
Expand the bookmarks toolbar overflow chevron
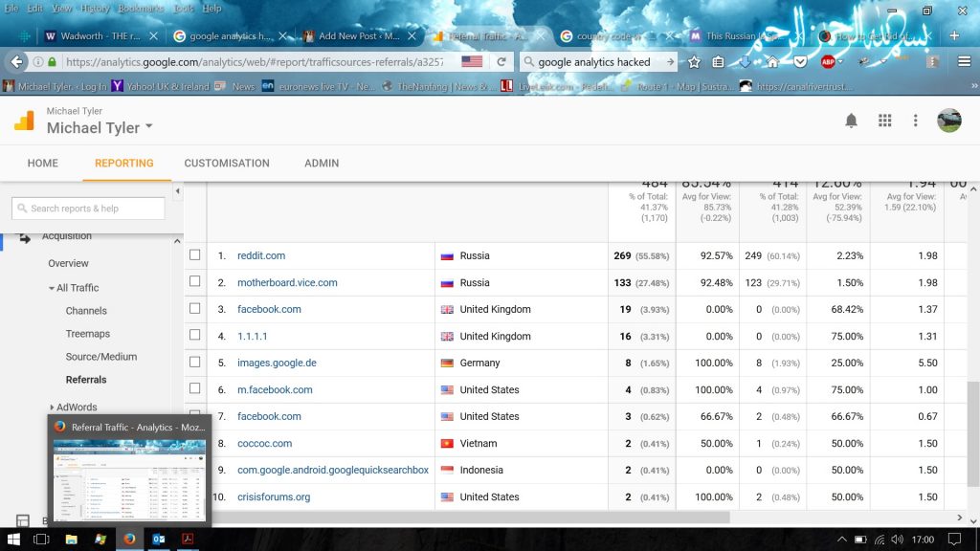pyautogui.click(x=973, y=86)
